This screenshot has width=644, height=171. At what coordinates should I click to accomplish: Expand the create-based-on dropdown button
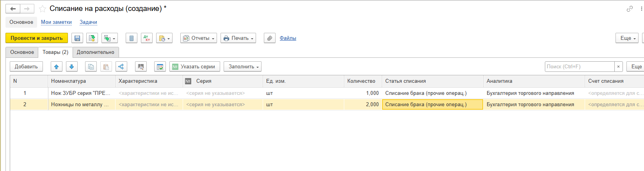point(109,38)
